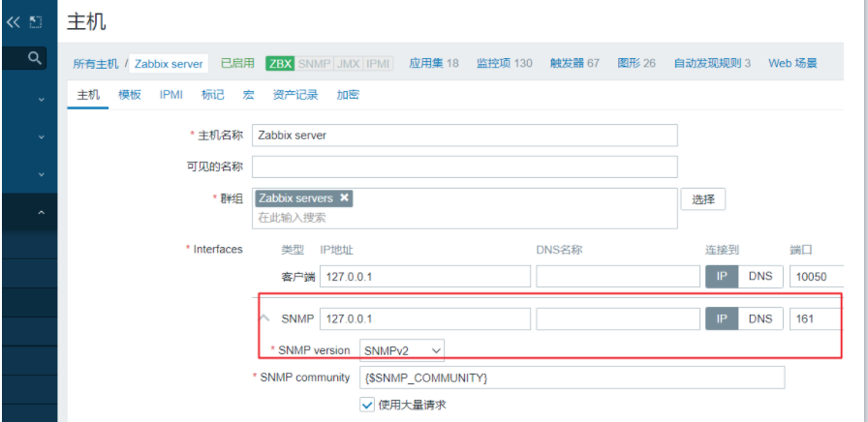Collapse the SNMP interface details chevron
The height and width of the screenshot is (422, 868).
pos(264,318)
